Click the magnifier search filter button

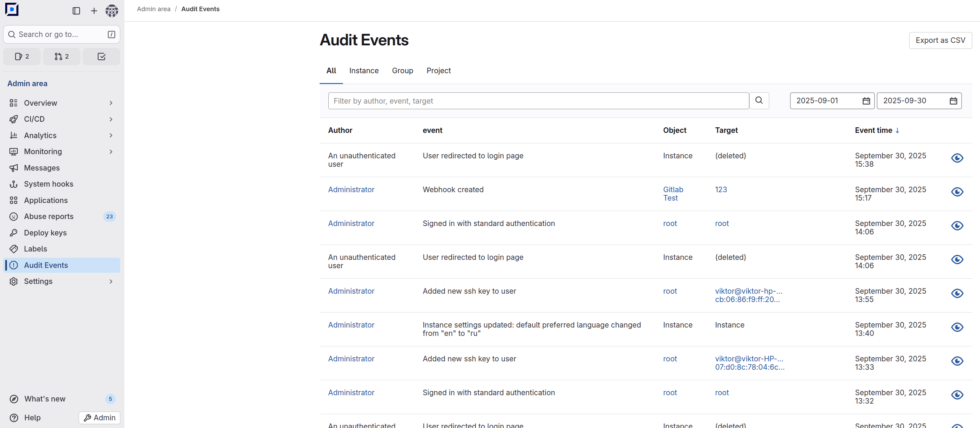[759, 100]
